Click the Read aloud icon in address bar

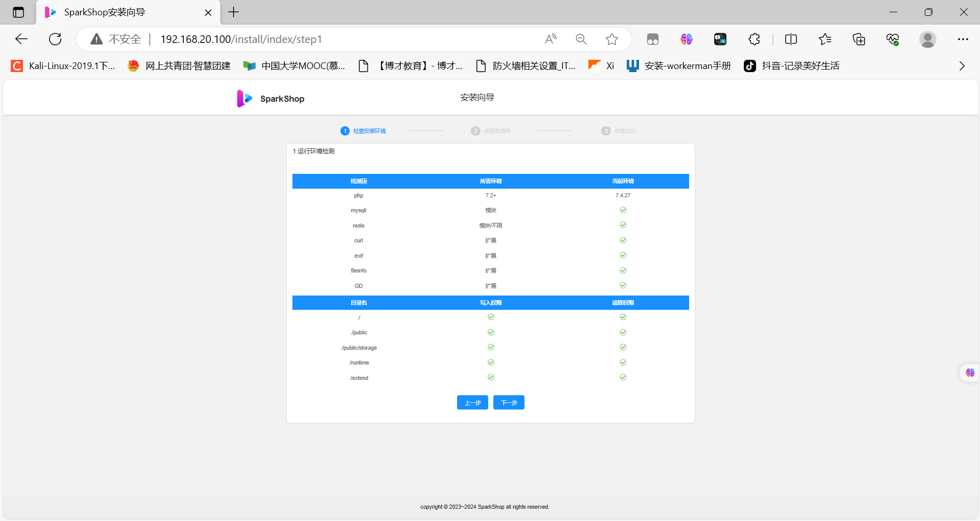tap(551, 39)
